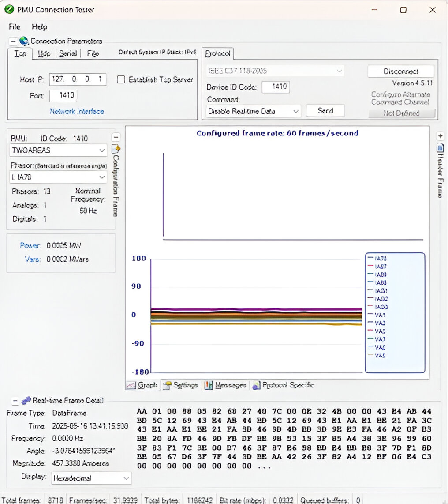Click the Settings tab icon
Viewport: 448px width, 504px height.
pos(167,385)
